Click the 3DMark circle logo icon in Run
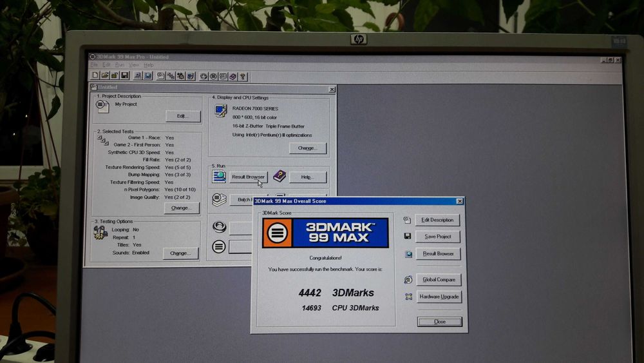644x363 pixels. point(219,247)
